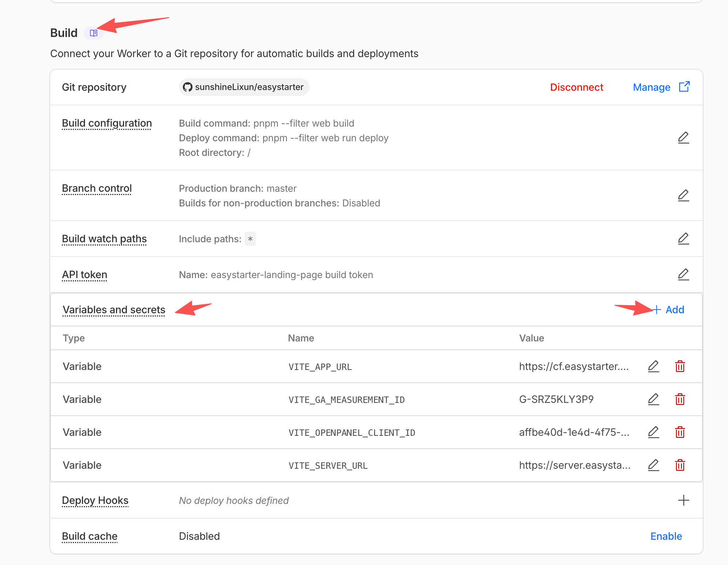This screenshot has height=565, width=728.
Task: Select the VITE_GA_MEASUREMENT_ID name cell
Action: (346, 400)
